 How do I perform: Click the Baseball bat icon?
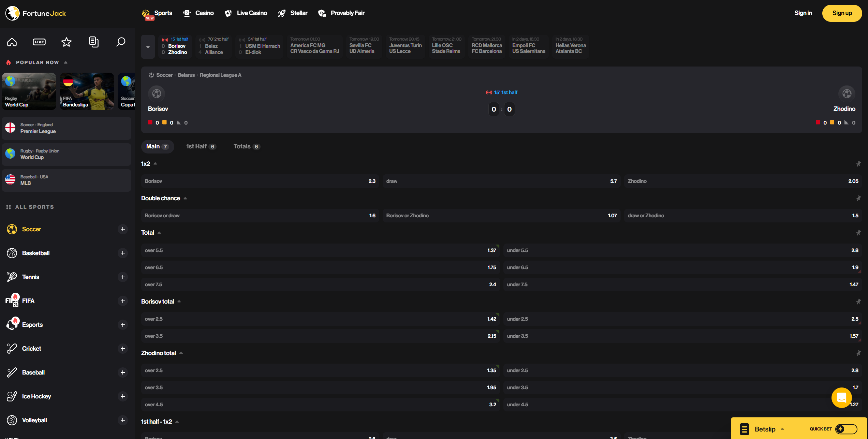tap(12, 372)
